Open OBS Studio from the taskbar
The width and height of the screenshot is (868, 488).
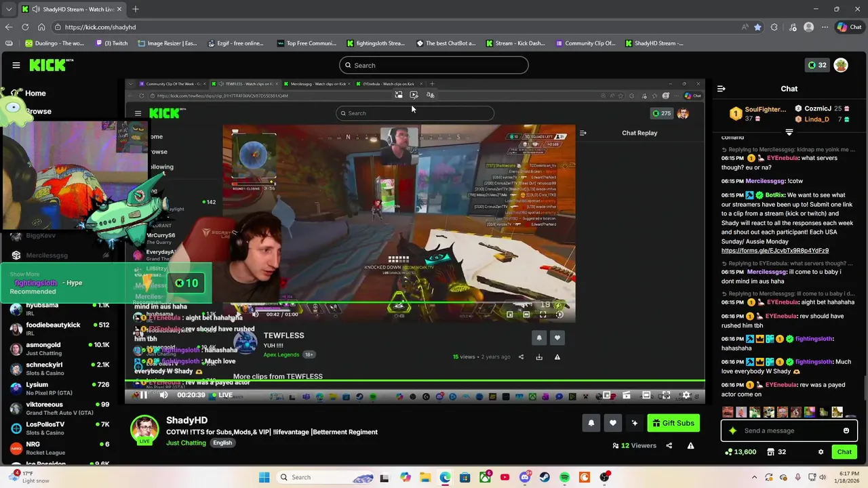(x=604, y=477)
